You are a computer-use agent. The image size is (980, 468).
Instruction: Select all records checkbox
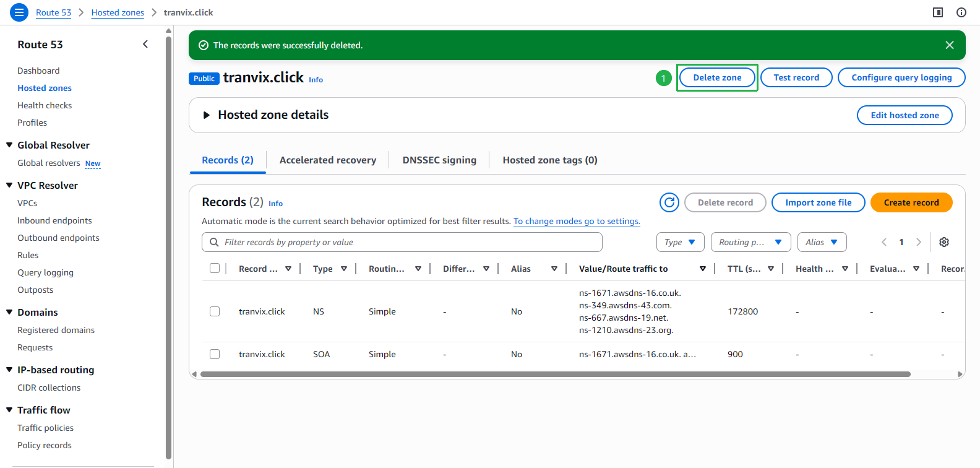(215, 268)
